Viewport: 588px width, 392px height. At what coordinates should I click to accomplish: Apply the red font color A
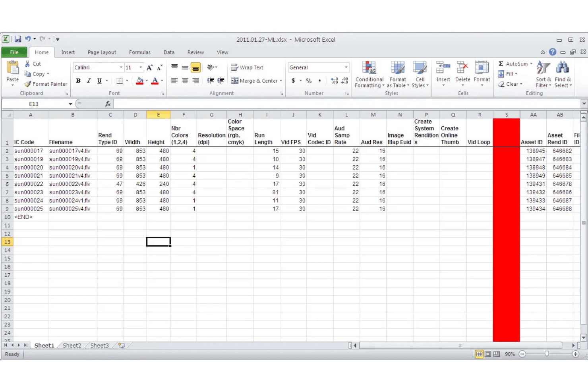pos(155,81)
